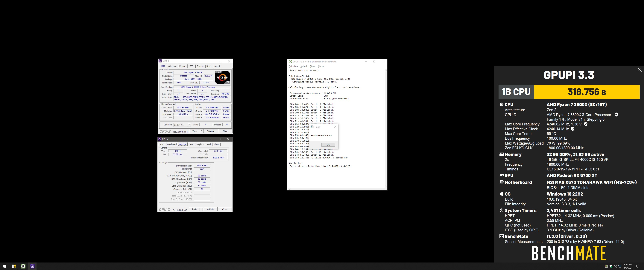
Task: Close the BenchMate result panel
Action: click(640, 70)
